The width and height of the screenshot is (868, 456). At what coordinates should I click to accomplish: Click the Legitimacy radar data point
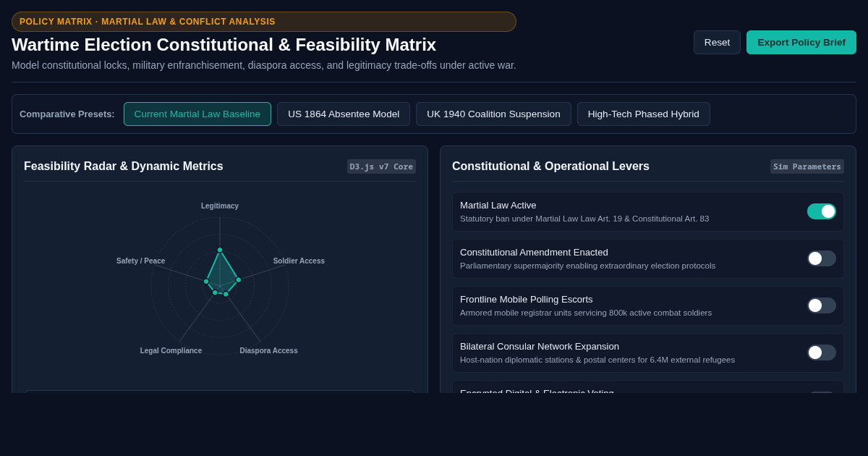coord(220,250)
